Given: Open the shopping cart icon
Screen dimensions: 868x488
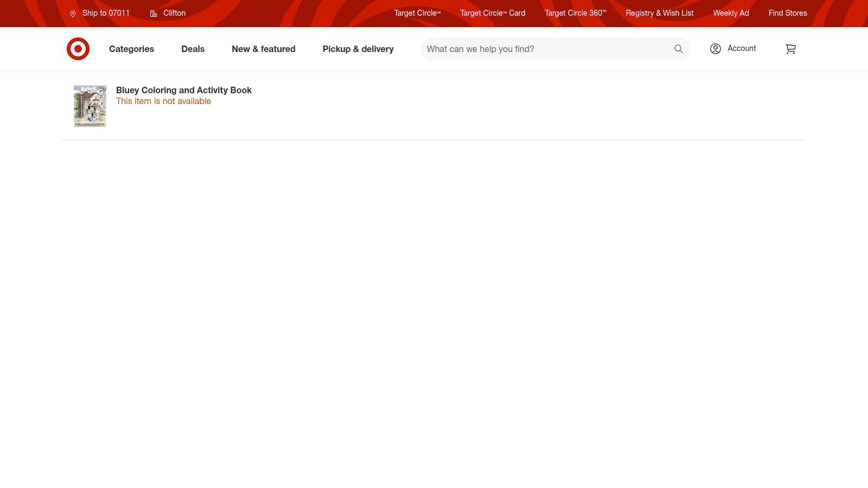Looking at the screenshot, I should point(790,49).
